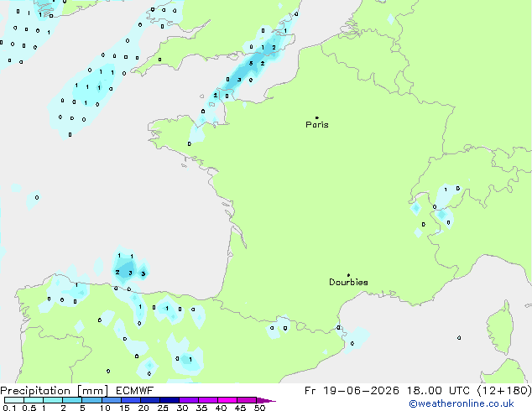Image resolution: width=532 pixels, height=411 pixels.
Task: Click the legend value '20'
Action: (143, 408)
